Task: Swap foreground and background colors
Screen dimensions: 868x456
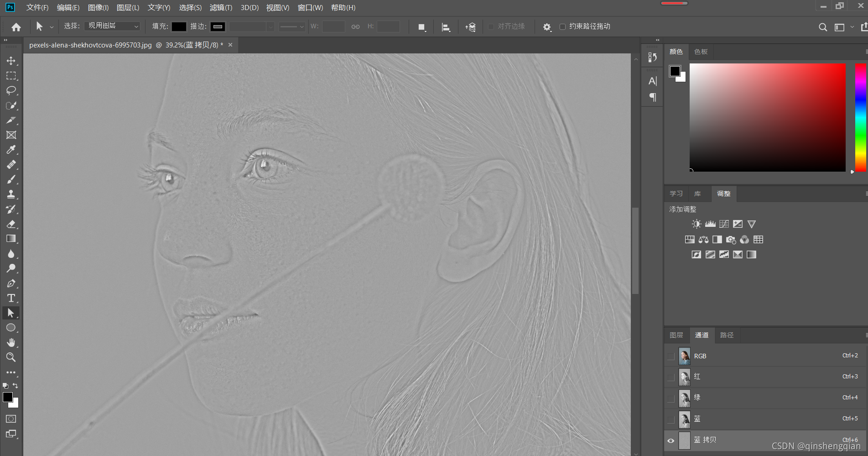Action: (16, 386)
